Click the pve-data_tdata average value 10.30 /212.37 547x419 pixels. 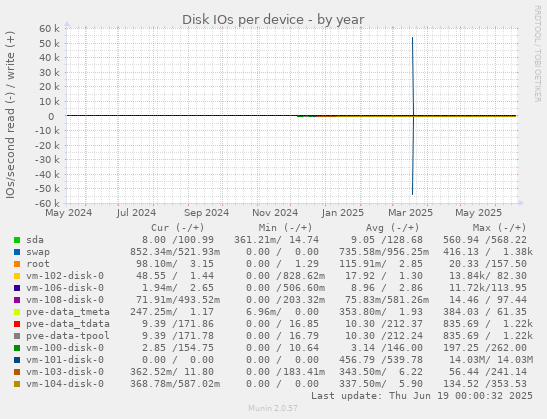pos(384,324)
